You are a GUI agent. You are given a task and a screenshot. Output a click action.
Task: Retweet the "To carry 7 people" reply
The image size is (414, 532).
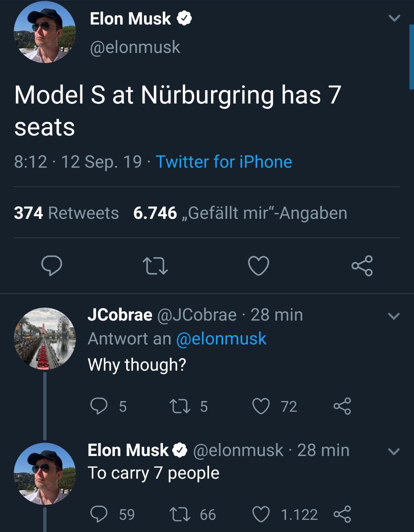click(180, 514)
